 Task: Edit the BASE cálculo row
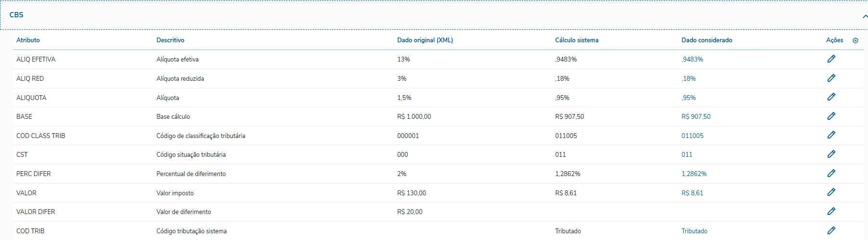[831, 116]
